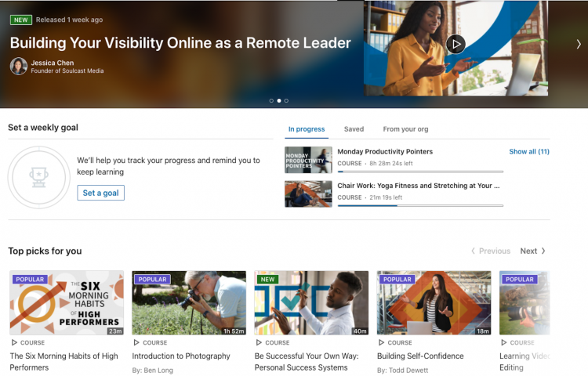The height and width of the screenshot is (376, 588).
Task: Open Learning Video Editing title
Action: (524, 362)
